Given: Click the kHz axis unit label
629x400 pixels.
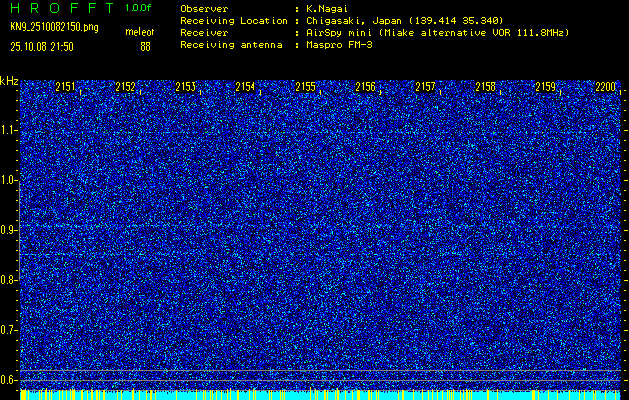Looking at the screenshot, I should tap(9, 81).
